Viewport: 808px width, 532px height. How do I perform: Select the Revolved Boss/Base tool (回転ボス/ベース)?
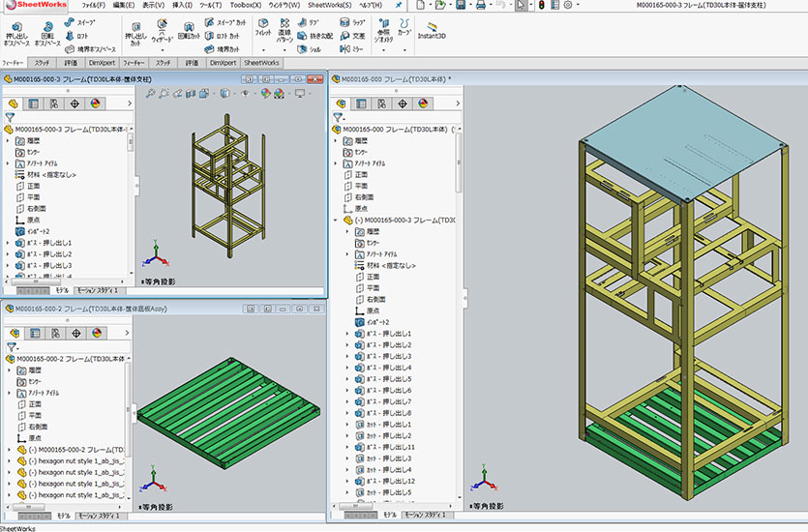point(48,34)
